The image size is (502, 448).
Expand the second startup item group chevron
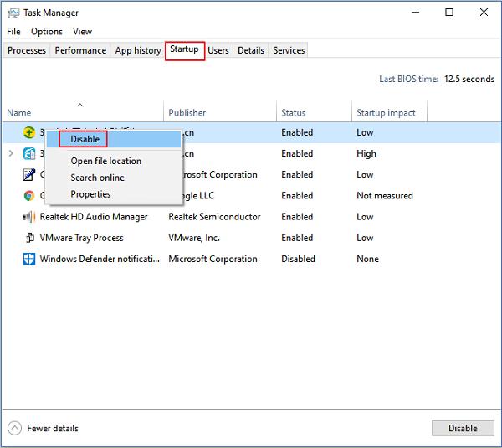pos(11,153)
